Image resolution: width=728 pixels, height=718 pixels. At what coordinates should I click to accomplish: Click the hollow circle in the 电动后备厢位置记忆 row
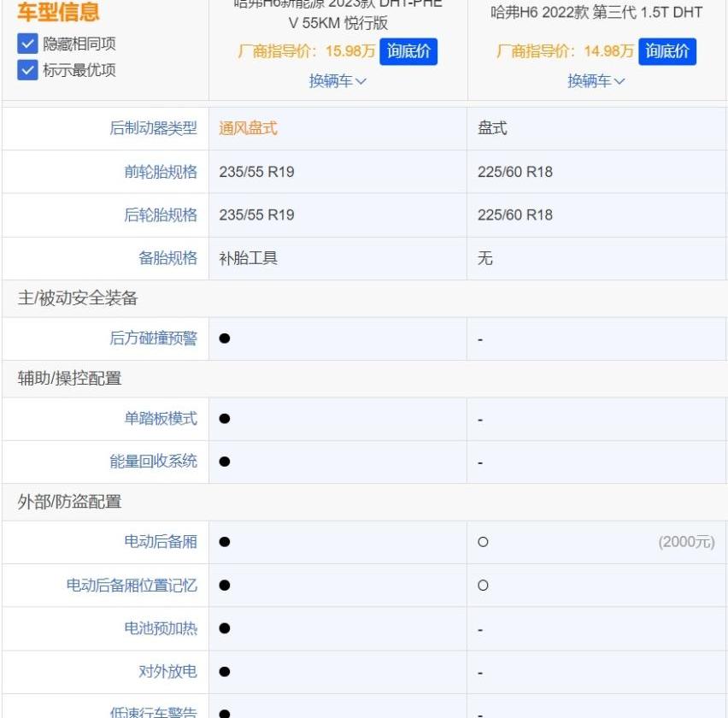483,586
